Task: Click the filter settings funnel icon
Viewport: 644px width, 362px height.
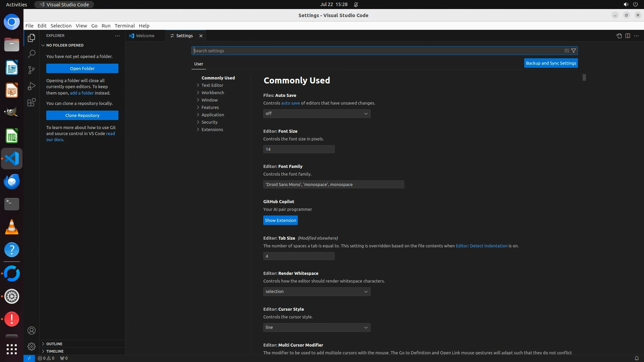Action: tap(574, 51)
